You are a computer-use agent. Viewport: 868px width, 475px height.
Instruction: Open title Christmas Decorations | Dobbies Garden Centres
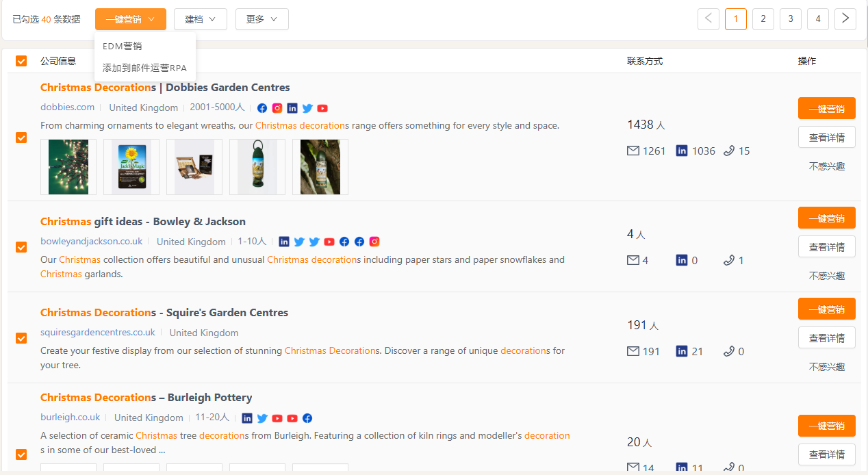165,88
